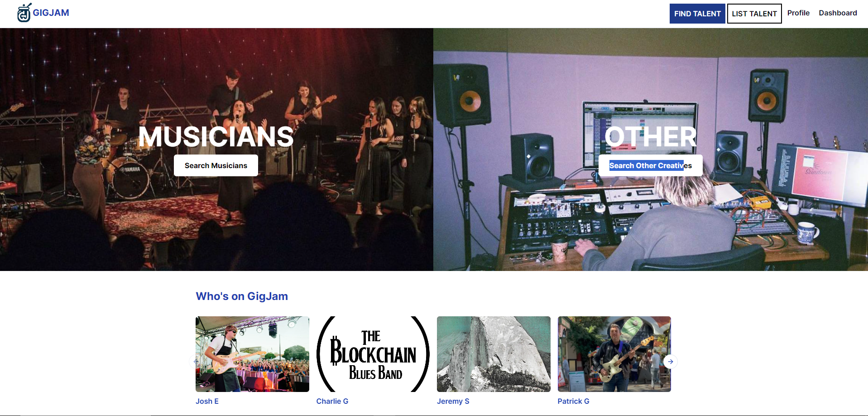
Task: Open the Jeremy S name link
Action: (453, 401)
